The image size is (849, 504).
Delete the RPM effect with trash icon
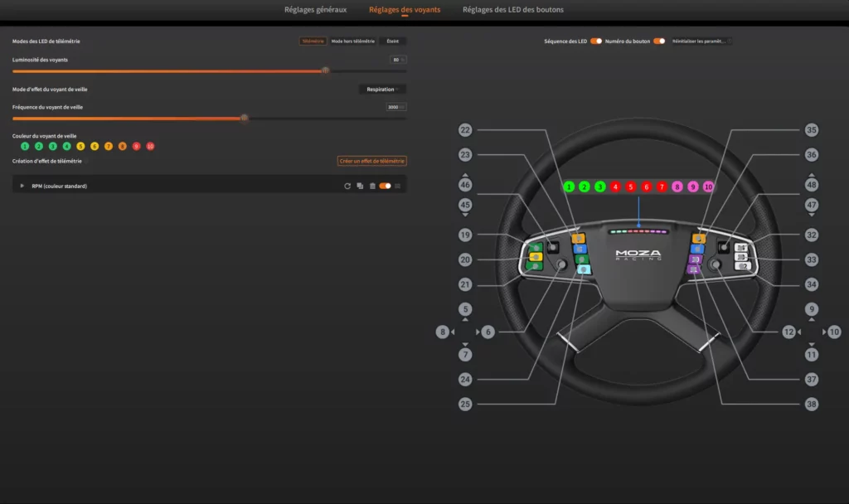click(372, 186)
